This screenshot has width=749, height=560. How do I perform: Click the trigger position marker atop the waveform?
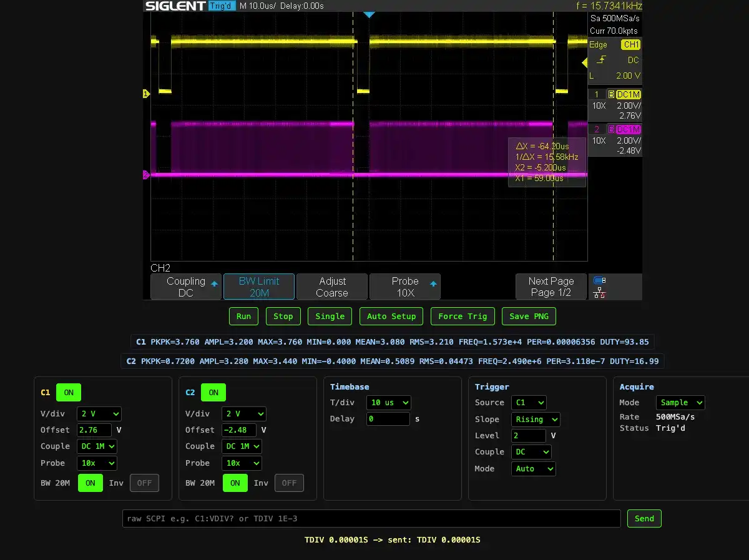coord(369,14)
